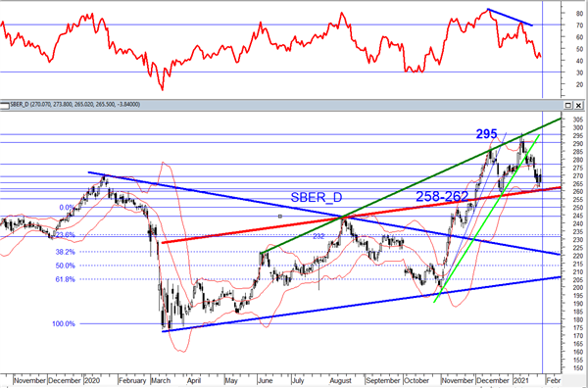The width and height of the screenshot is (588, 388).
Task: Click the June label on the time axis
Action: tap(266, 380)
